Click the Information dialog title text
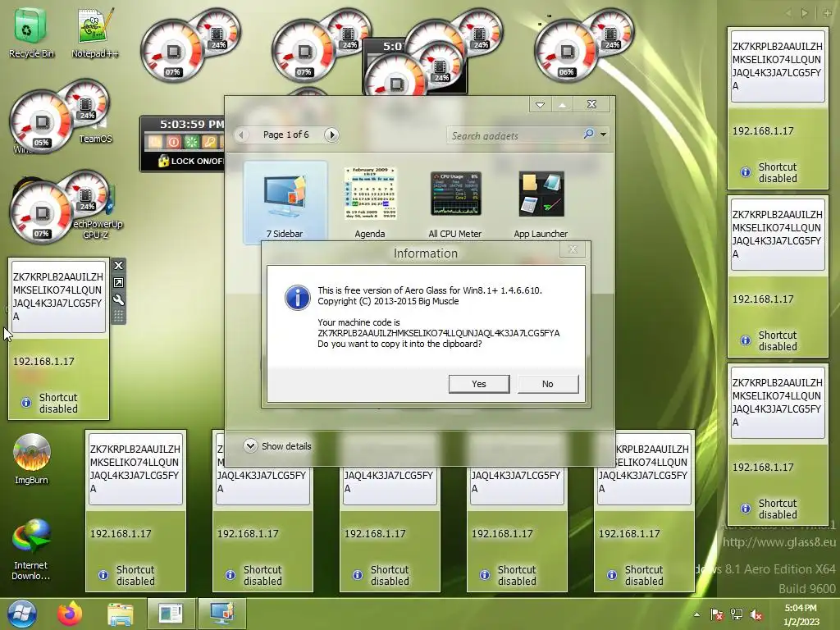The width and height of the screenshot is (840, 630). point(426,253)
